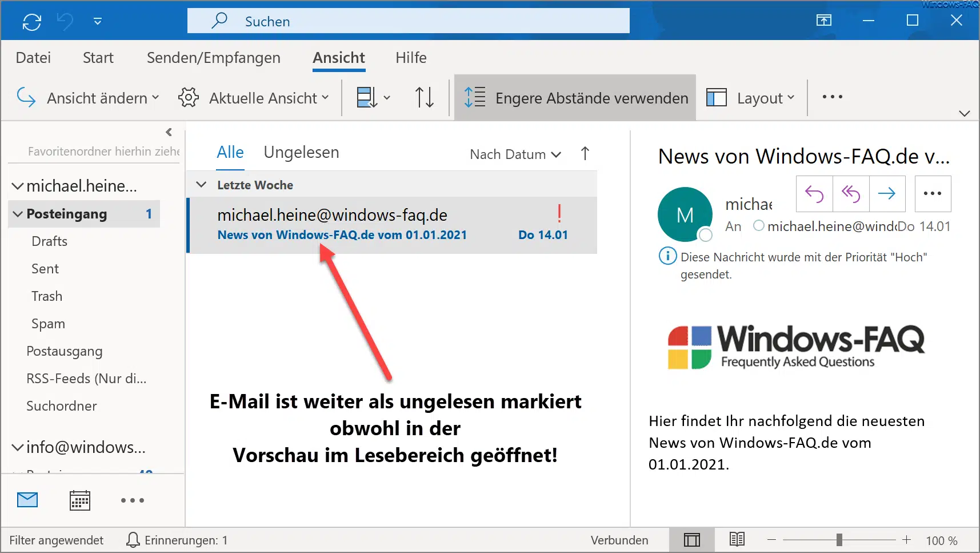Click the Reply arrow icon
Image resolution: width=980 pixels, height=553 pixels.
[x=814, y=194]
